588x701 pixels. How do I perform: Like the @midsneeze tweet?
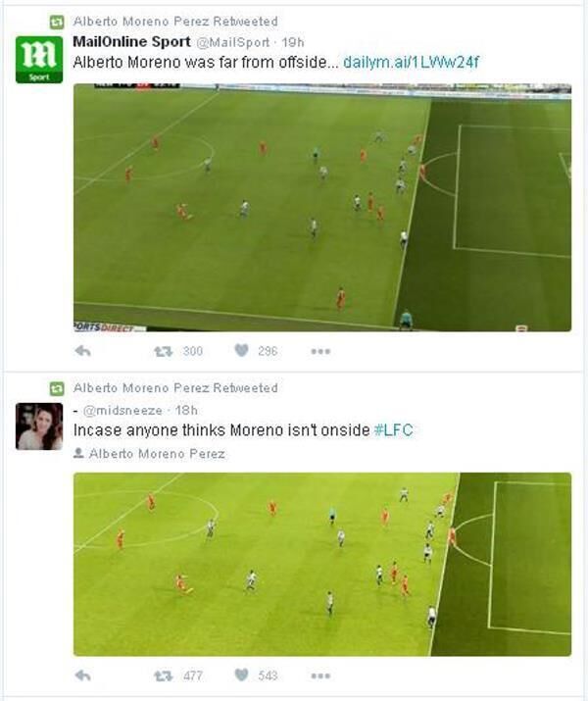242,675
